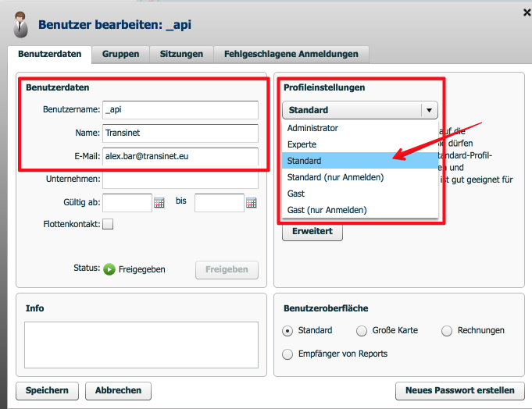
Task: Choose the Rechnungen radio option
Action: tap(447, 331)
